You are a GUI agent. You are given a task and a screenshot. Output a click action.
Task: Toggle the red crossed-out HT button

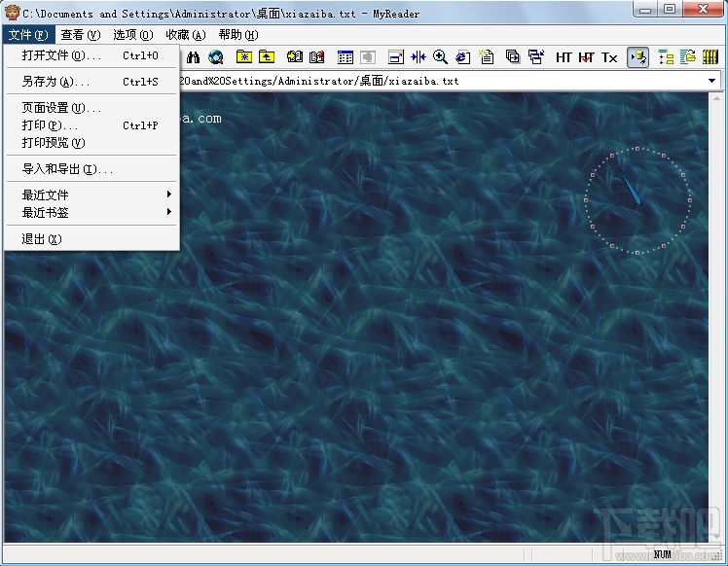(x=586, y=57)
